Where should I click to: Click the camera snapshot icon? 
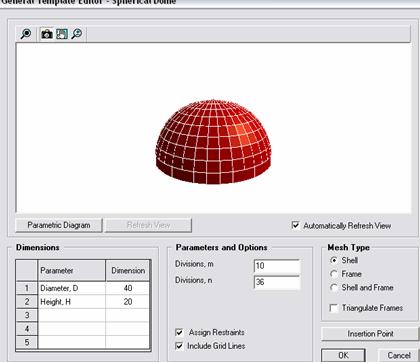pos(47,34)
